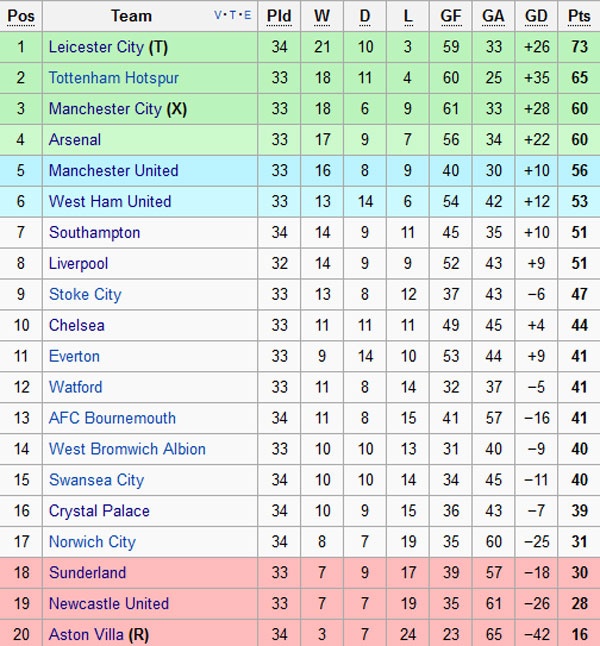
Task: Select the Arsenal link
Action: [75, 140]
